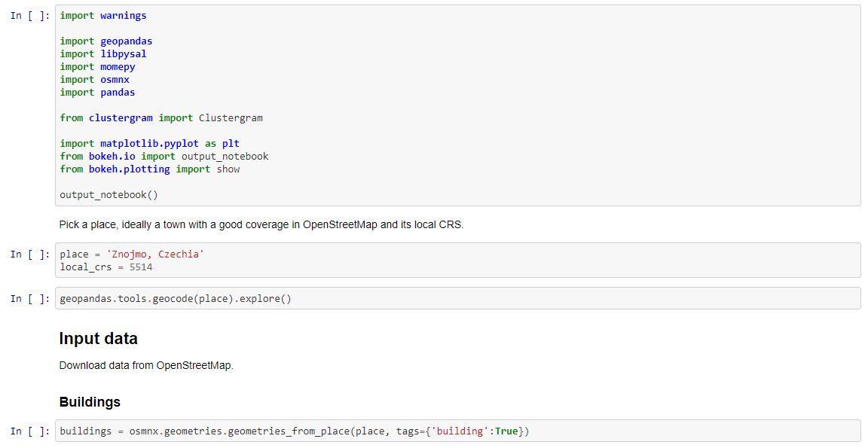This screenshot has width=868, height=448.
Task: Click the In [ ] prompt beside imports cell
Action: (30, 16)
